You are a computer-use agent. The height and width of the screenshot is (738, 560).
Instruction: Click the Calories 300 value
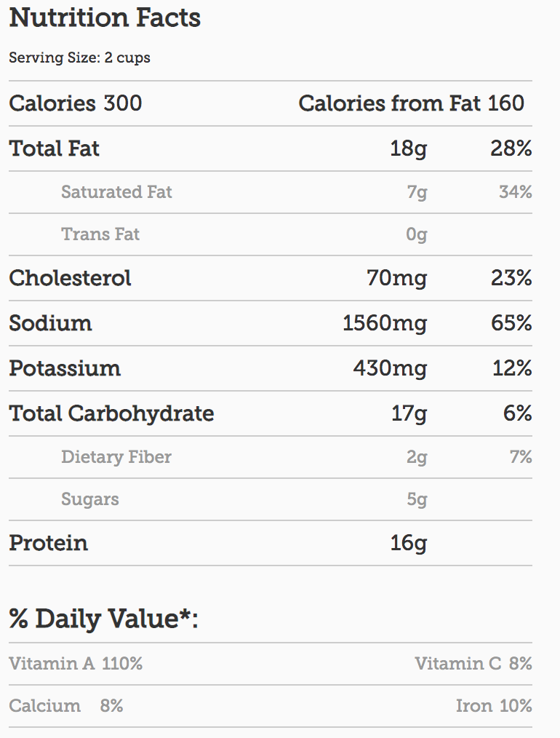[75, 103]
